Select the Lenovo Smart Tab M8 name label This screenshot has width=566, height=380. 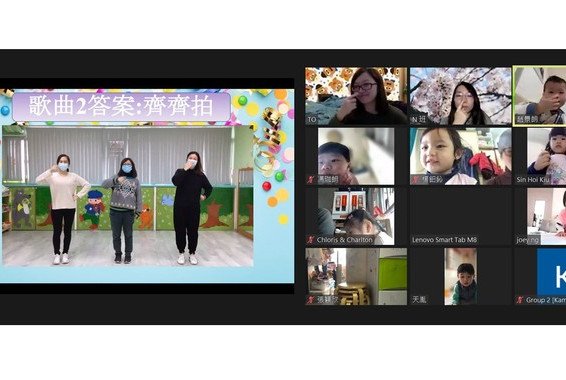click(x=444, y=240)
